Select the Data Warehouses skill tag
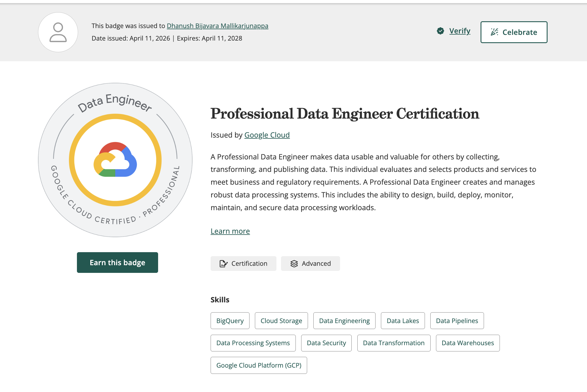 pyautogui.click(x=468, y=343)
